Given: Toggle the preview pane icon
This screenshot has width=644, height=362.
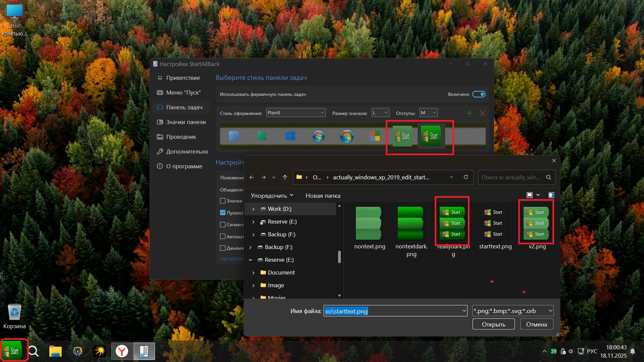Looking at the screenshot, I should [551, 195].
